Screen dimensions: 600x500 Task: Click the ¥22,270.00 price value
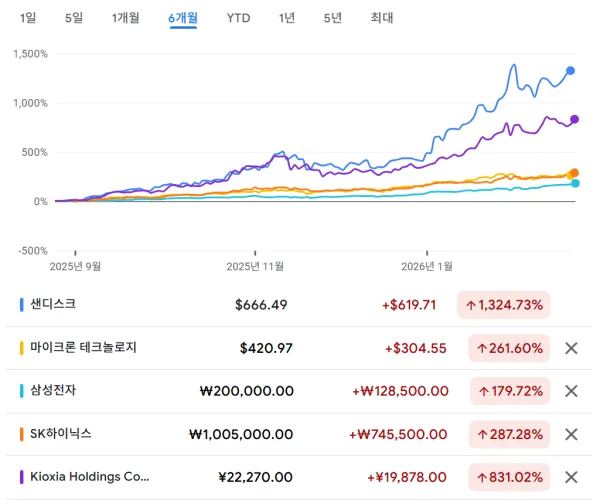(255, 477)
